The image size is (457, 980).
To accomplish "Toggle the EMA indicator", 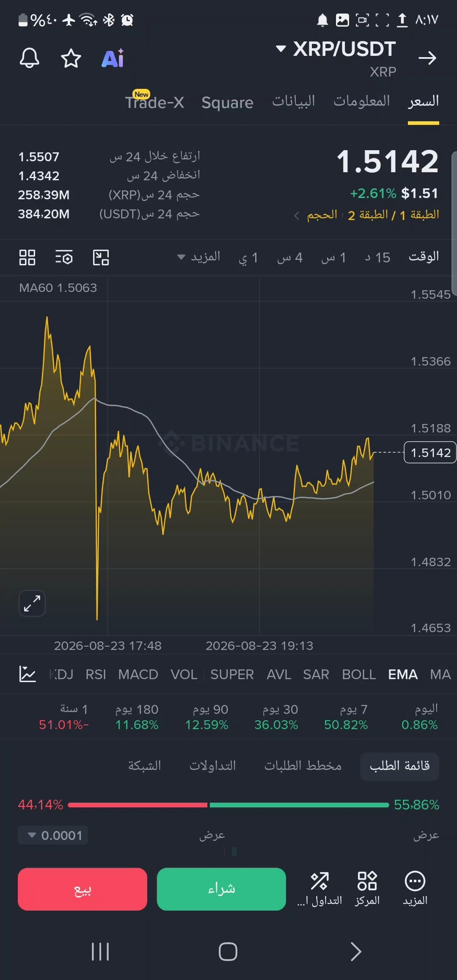I will [403, 674].
